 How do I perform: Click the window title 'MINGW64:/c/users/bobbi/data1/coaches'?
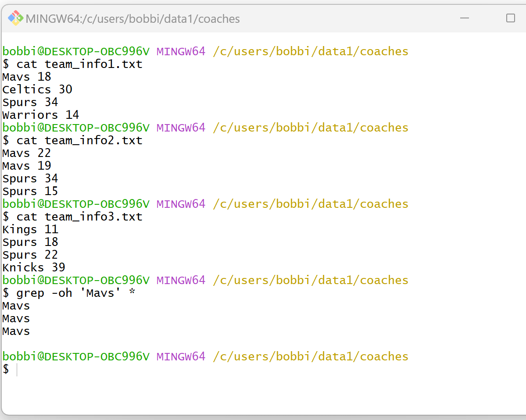(132, 19)
